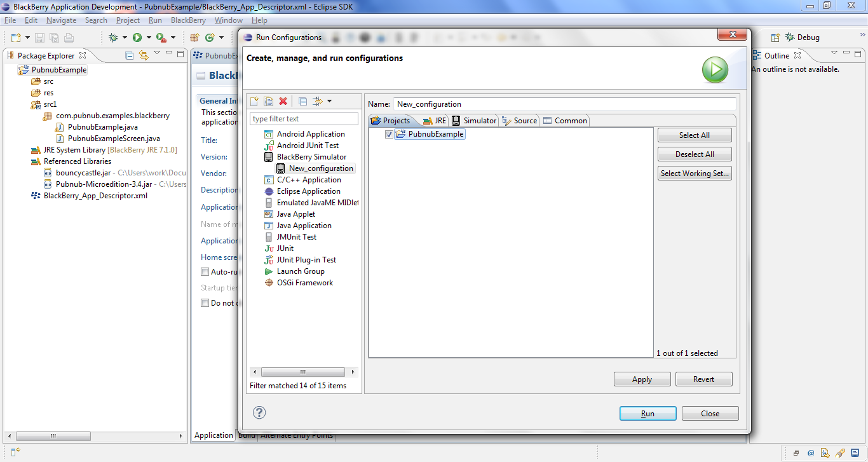
Task: Click the Deselect All button
Action: [x=695, y=154]
